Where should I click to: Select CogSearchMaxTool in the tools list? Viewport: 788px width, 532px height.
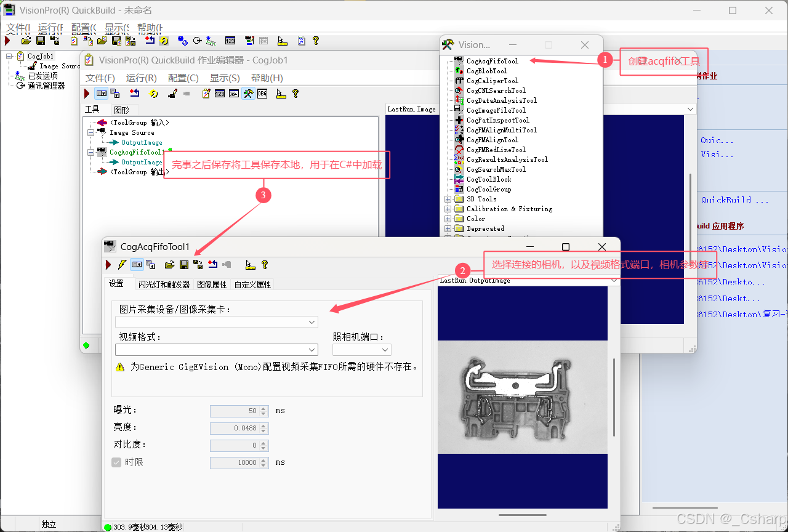click(x=496, y=169)
